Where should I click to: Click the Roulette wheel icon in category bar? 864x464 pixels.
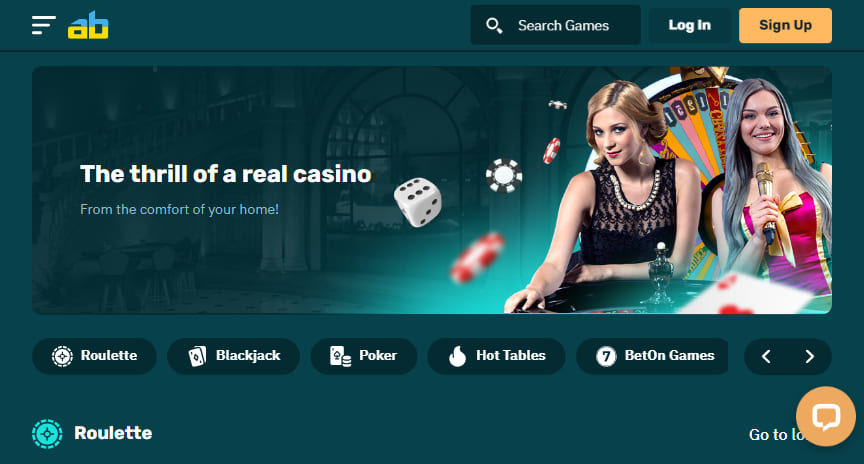click(62, 356)
